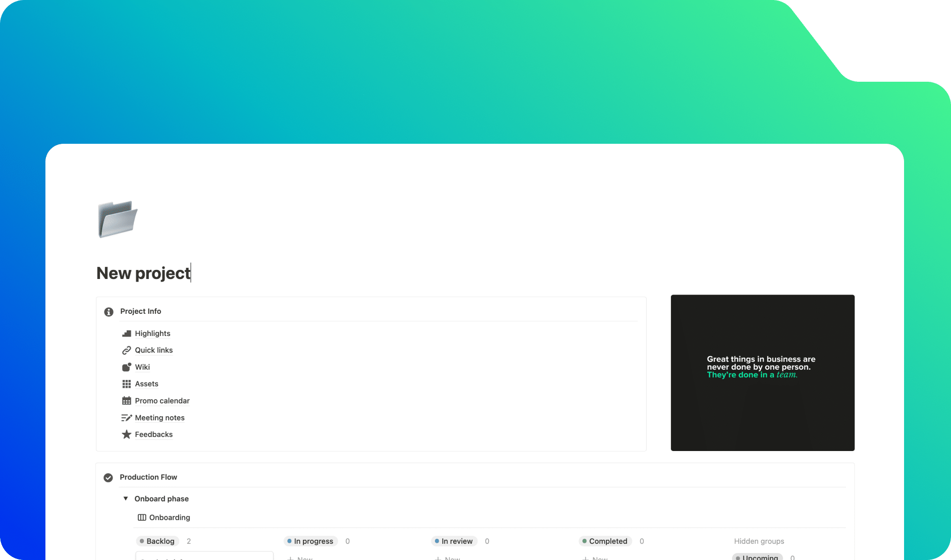Open the Feedbacks page link
This screenshot has height=560, width=951.
153,434
